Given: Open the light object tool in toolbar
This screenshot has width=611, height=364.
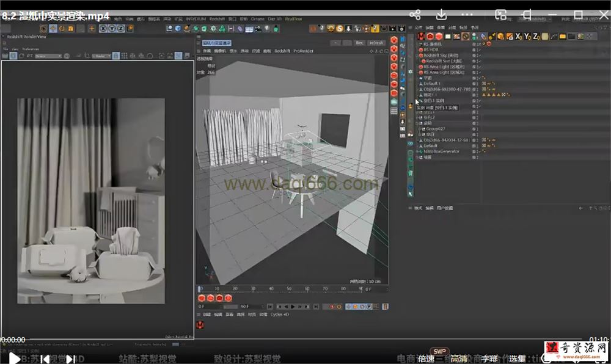Looking at the screenshot, I should coord(267,29).
